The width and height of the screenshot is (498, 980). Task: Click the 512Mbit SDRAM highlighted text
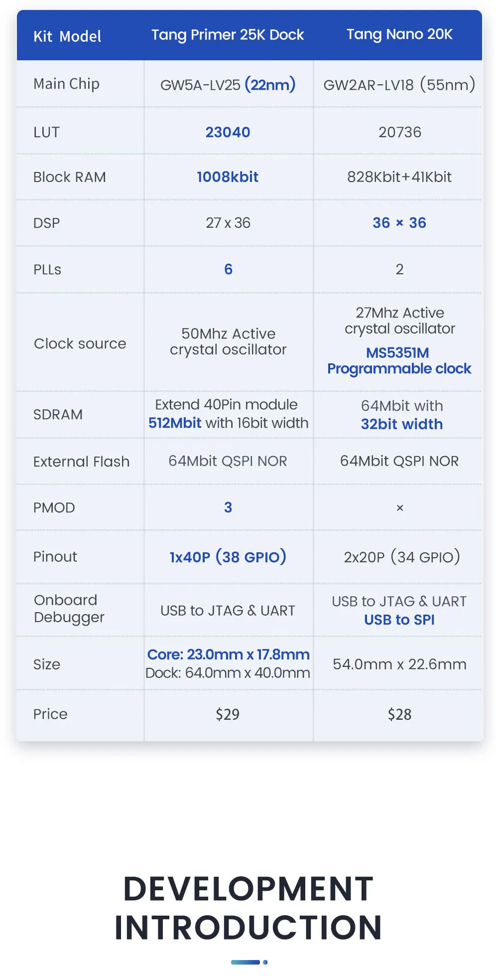(175, 423)
